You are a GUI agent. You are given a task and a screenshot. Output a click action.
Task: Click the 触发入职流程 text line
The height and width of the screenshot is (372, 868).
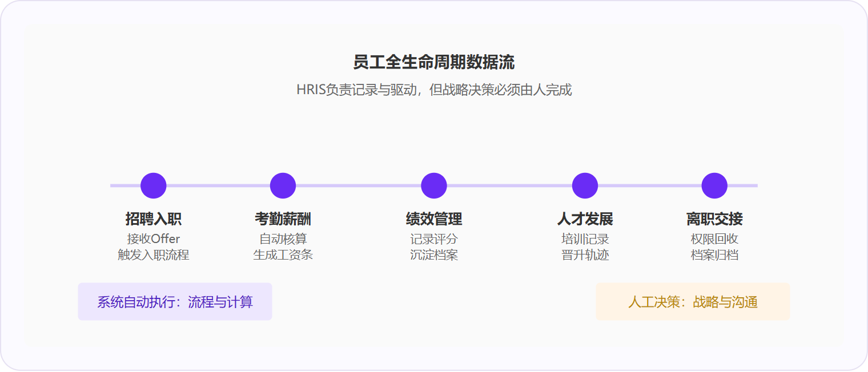coord(154,255)
